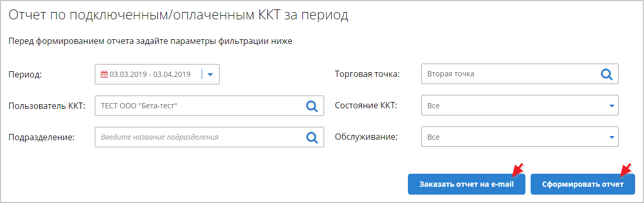Click the report page heading title
The height and width of the screenshot is (203, 644).
tap(179, 16)
